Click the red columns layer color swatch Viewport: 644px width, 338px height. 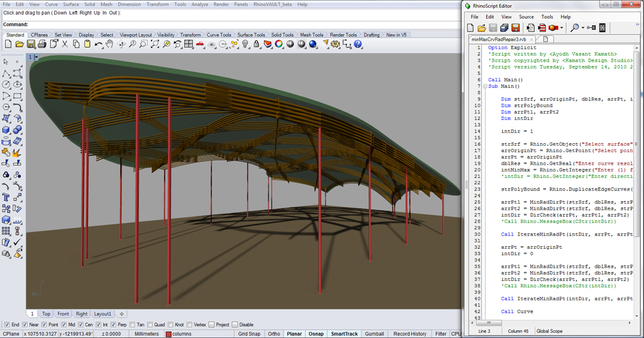click(x=169, y=334)
